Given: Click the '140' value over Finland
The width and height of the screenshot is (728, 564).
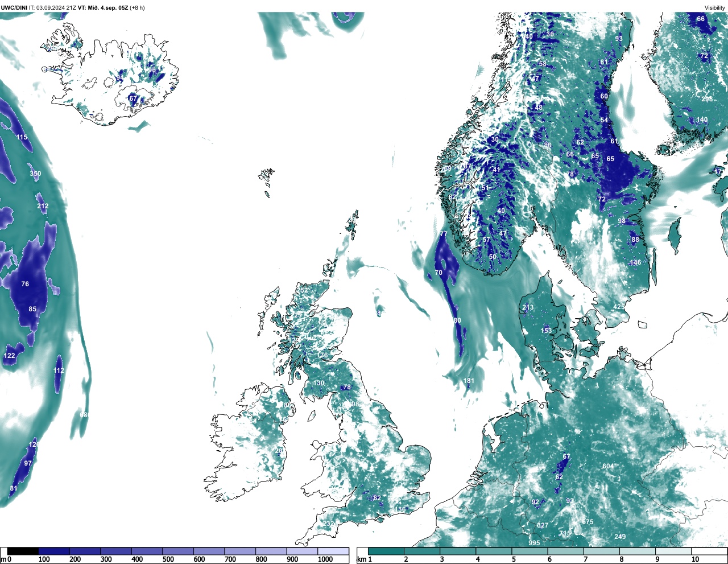Looking at the screenshot, I should [702, 120].
